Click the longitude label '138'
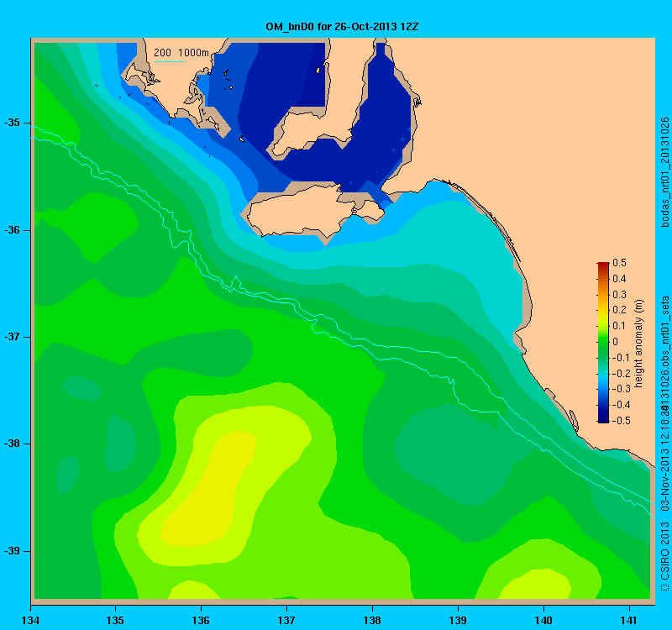The height and width of the screenshot is (630, 672). coord(372,621)
